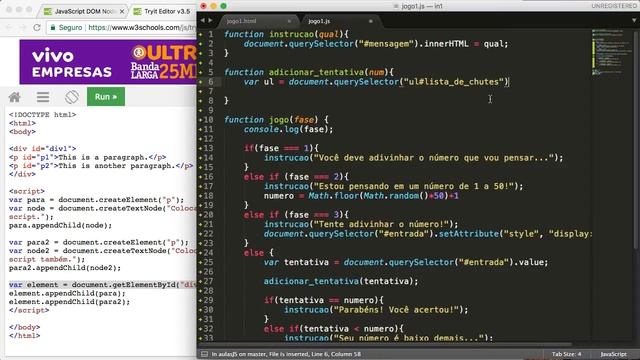The width and height of the screenshot is (640, 360).
Task: Click the 'element.appendChild(para2);' line in Tryit Editor
Action: click(69, 302)
